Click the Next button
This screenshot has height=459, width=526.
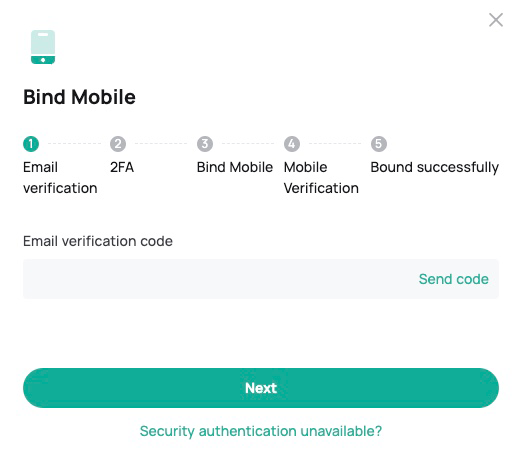(x=261, y=388)
